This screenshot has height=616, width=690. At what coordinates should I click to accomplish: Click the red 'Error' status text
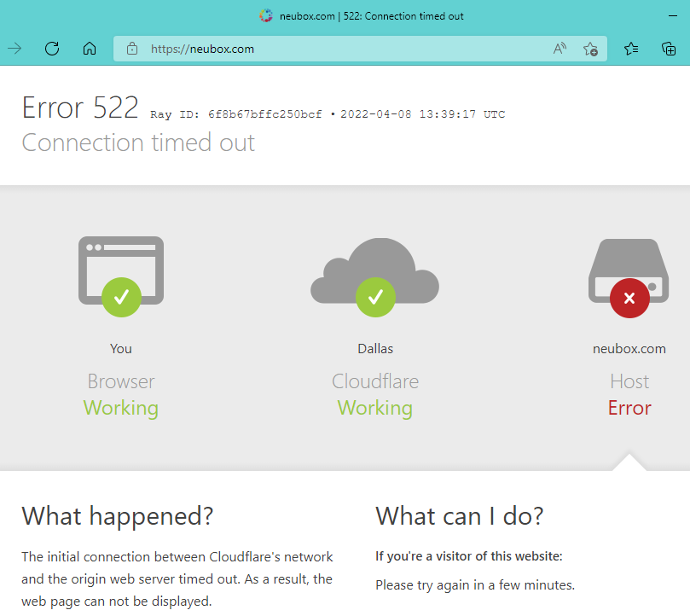(629, 408)
